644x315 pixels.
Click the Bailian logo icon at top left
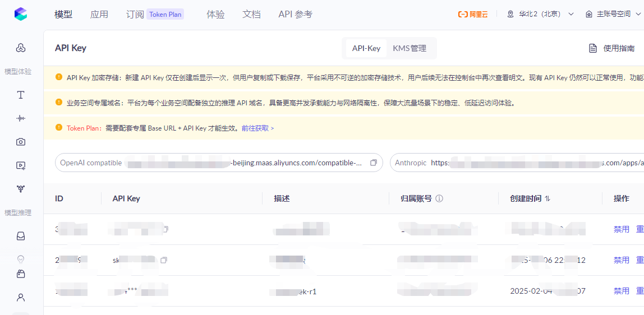21,15
